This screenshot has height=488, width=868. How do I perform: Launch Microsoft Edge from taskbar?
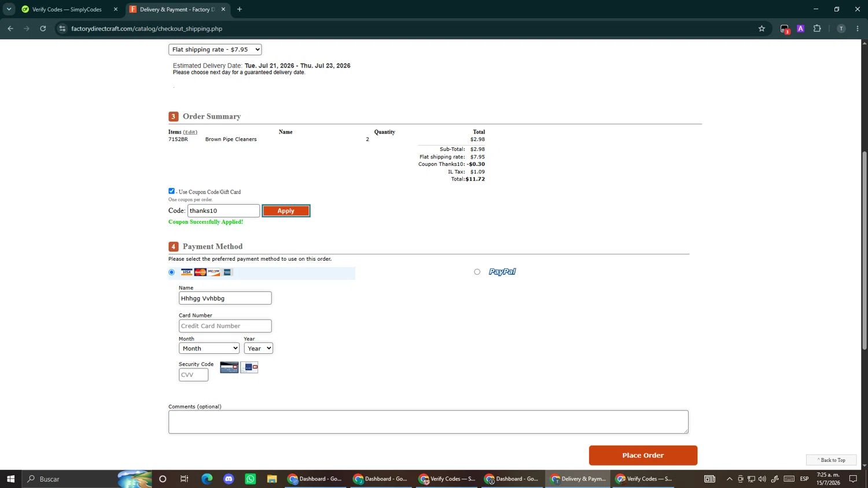[x=207, y=479]
